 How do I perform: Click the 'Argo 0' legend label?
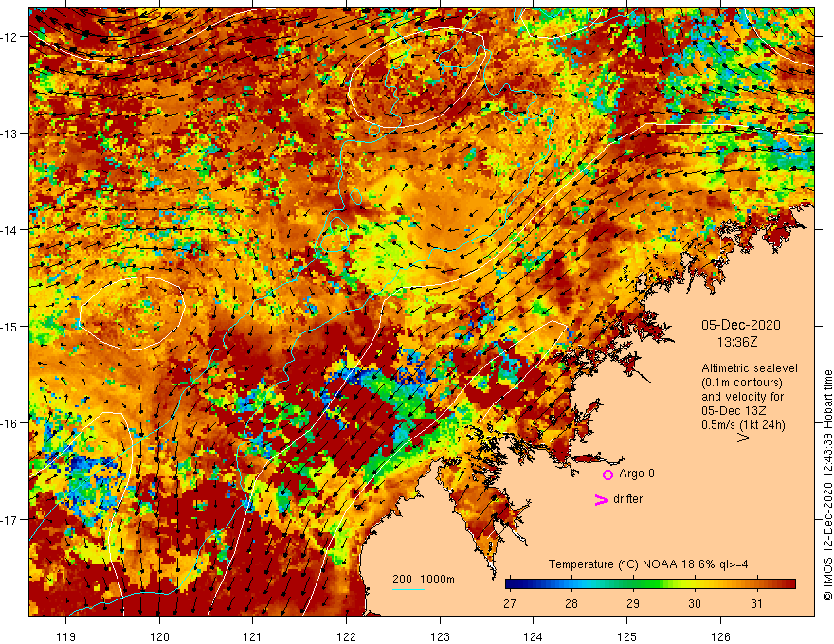click(x=636, y=474)
